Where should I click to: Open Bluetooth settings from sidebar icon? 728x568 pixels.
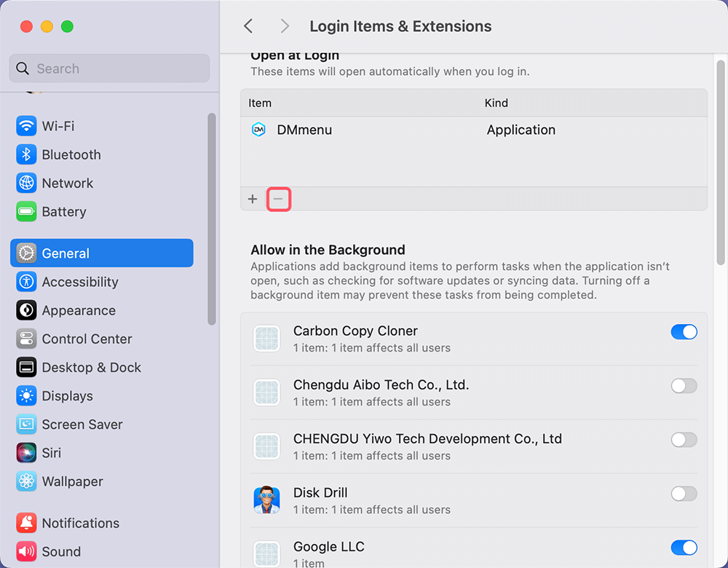tap(26, 154)
